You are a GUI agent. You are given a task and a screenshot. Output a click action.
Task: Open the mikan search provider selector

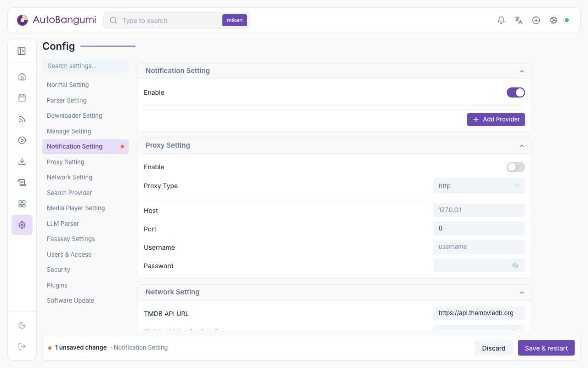coord(235,20)
